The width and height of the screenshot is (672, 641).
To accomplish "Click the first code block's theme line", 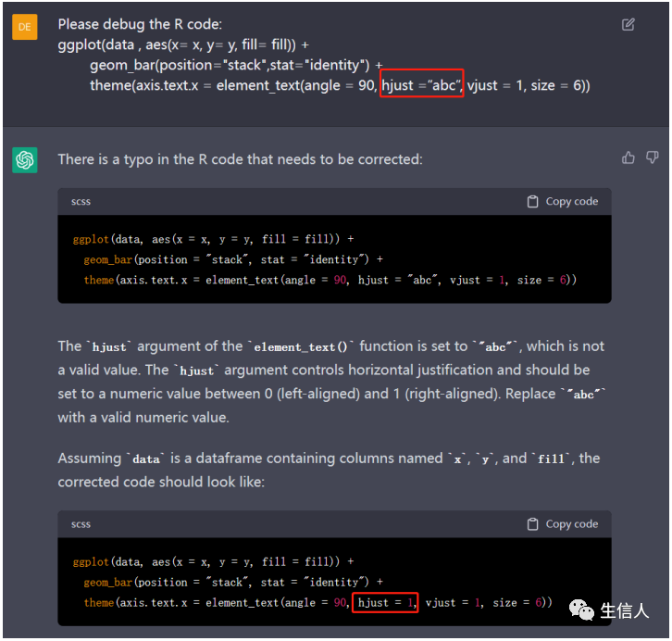I will coord(330,280).
